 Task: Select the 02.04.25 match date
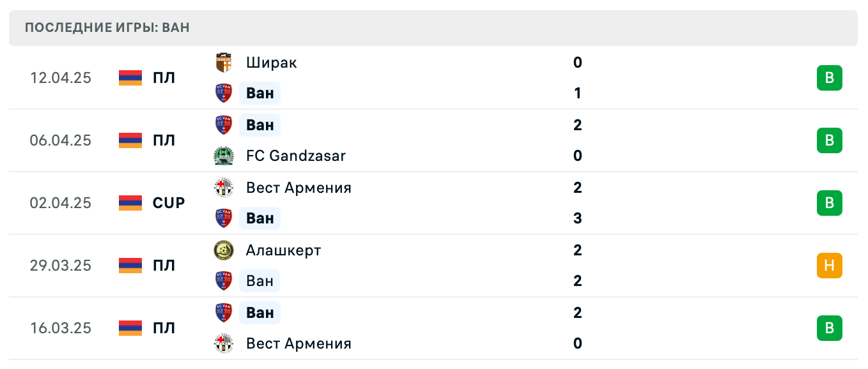pos(61,203)
